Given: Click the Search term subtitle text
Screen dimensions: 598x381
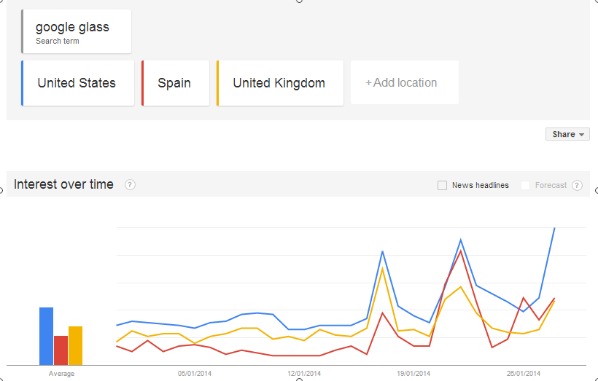Looking at the screenshot, I should 57,41.
